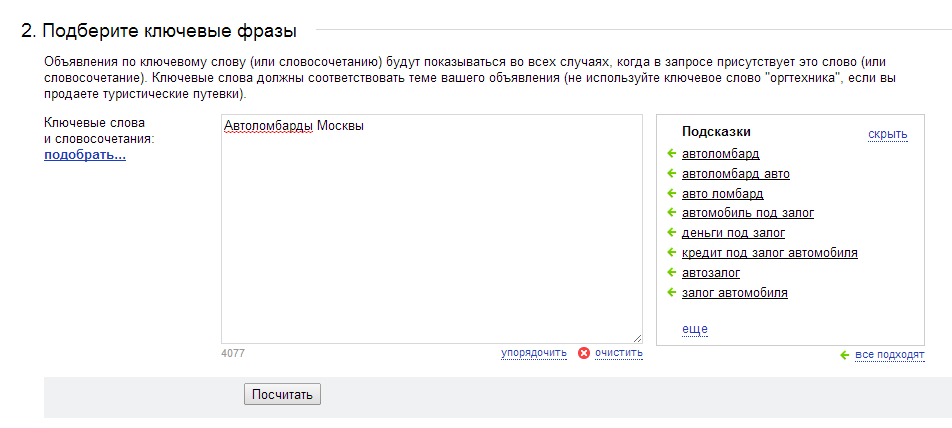The width and height of the screenshot is (952, 428).
Task: Clear keywords via очистить link
Action: click(619, 353)
